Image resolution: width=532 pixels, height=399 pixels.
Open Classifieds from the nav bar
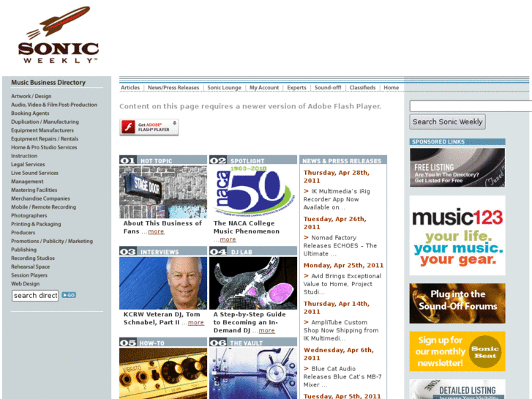[x=362, y=88]
